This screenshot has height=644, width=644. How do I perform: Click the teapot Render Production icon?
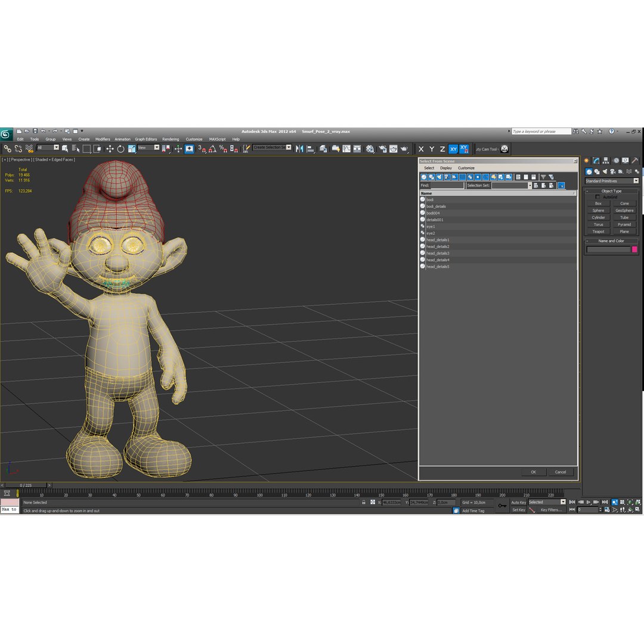(x=404, y=148)
